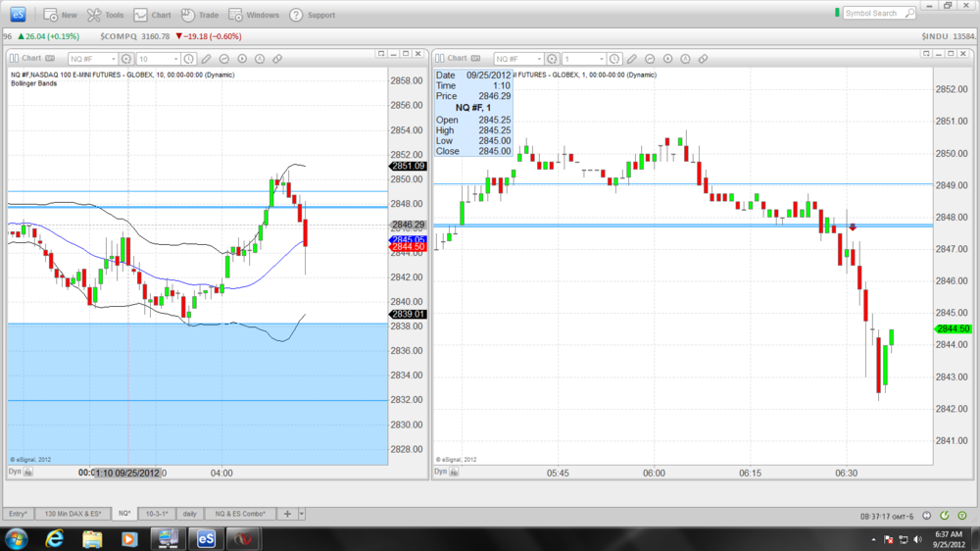Switch to the 130 Min DAX & ES* tab
This screenshot has width=980, height=551.
(73, 514)
